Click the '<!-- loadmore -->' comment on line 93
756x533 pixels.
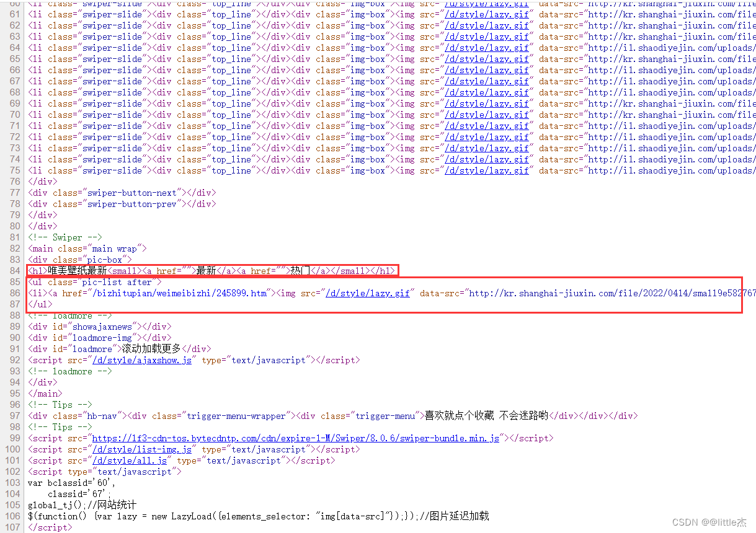[69, 371]
